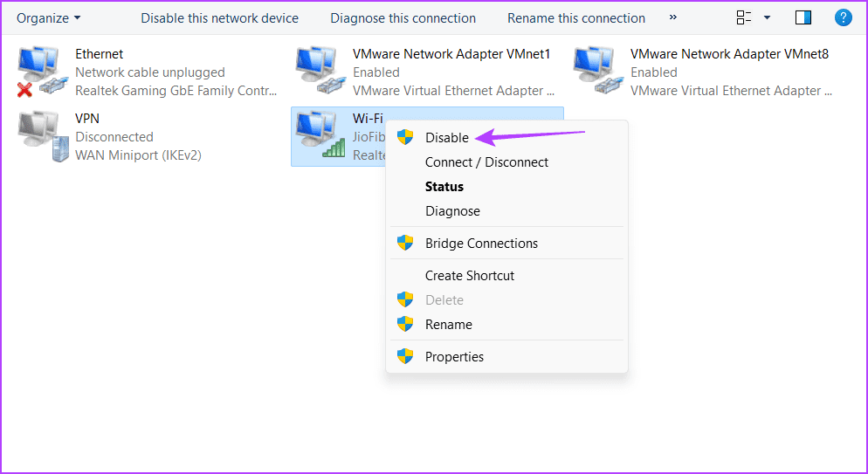Show more toolbar commands chevron
868x474 pixels.
[x=673, y=17]
